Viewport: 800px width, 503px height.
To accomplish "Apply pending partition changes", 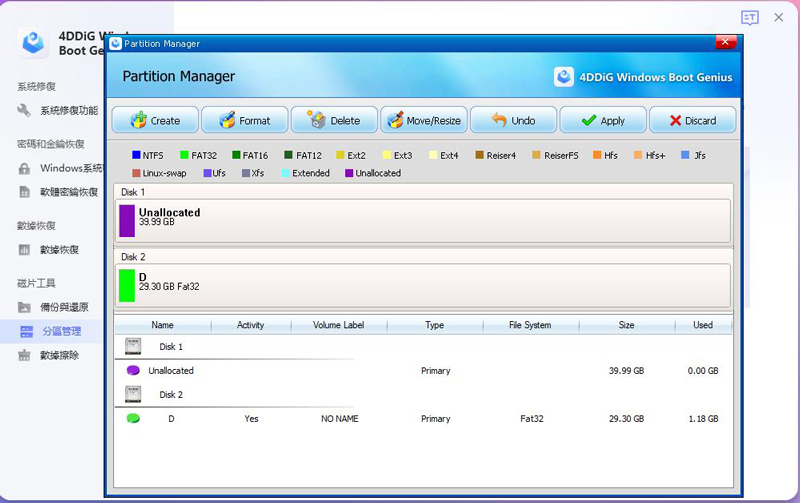I will click(602, 120).
